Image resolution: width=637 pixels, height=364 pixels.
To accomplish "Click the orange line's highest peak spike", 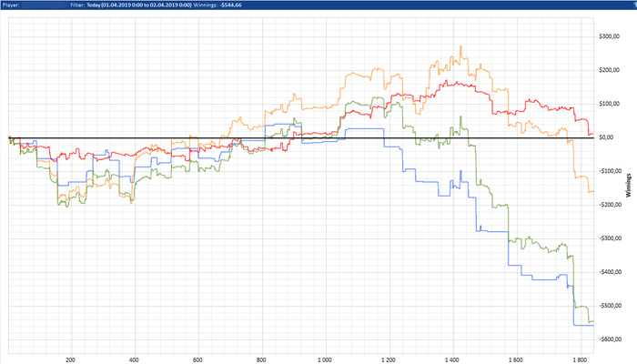I will point(460,47).
